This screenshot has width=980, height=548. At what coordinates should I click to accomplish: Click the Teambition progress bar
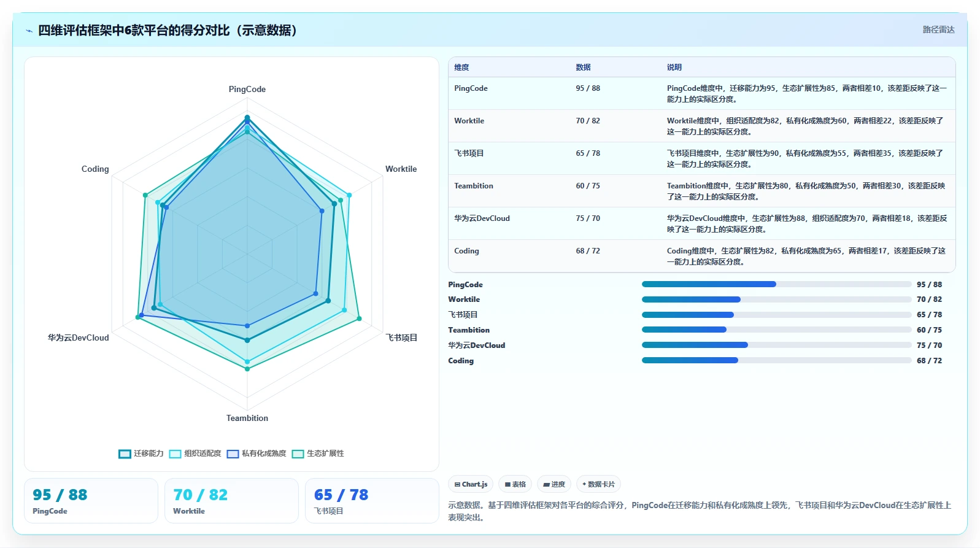coord(776,330)
